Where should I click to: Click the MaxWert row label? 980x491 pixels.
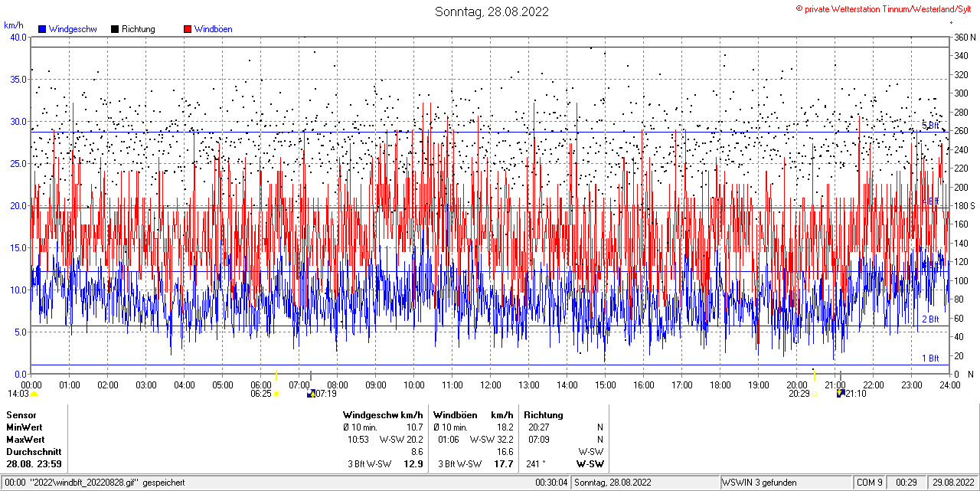click(25, 440)
